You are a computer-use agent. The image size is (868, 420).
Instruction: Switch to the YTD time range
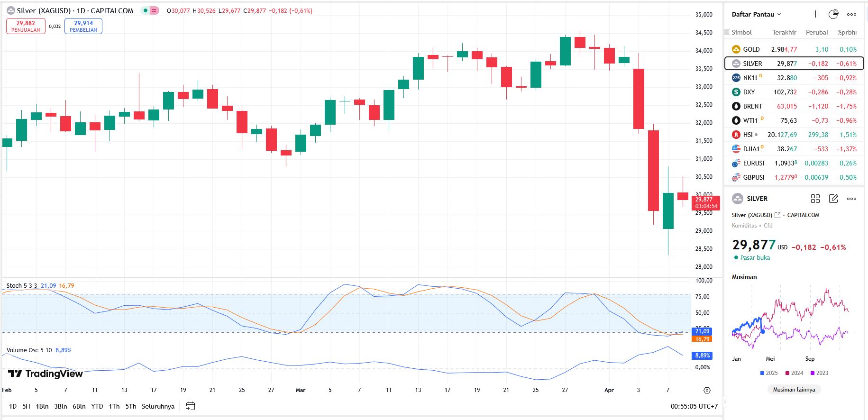[x=97, y=406]
